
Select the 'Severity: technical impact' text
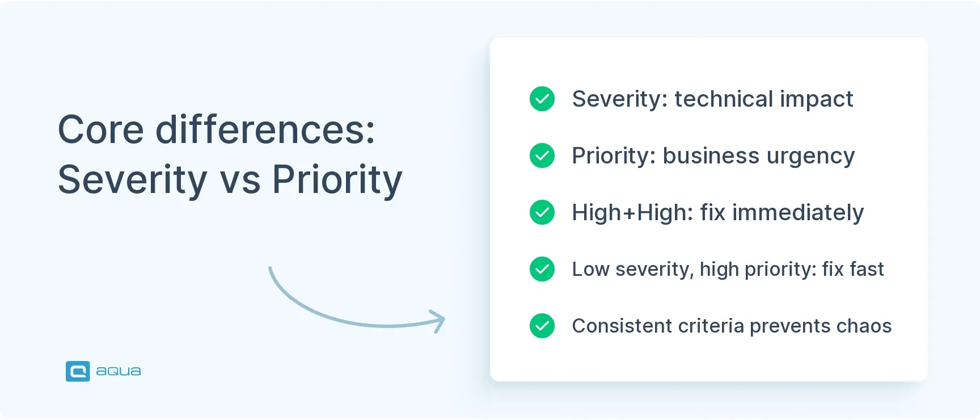click(712, 99)
